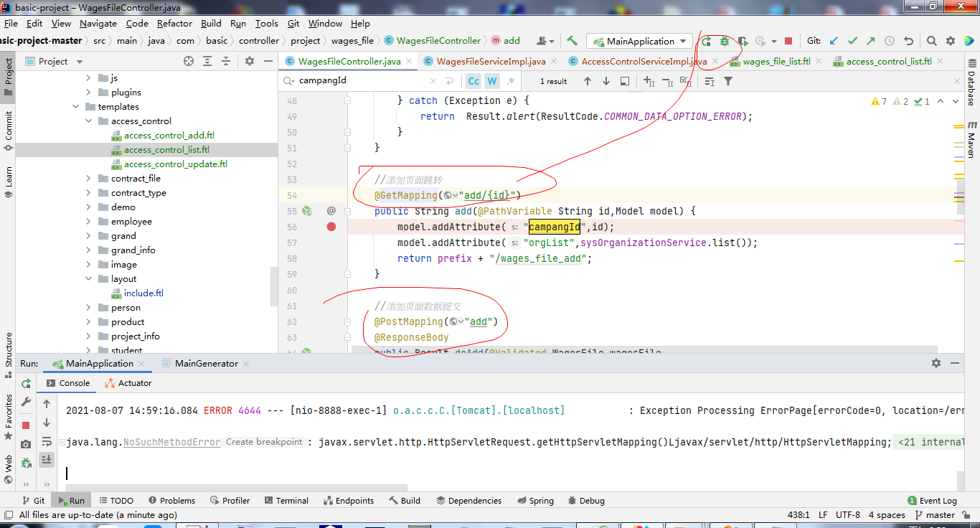Toggle Words W search option

click(492, 81)
